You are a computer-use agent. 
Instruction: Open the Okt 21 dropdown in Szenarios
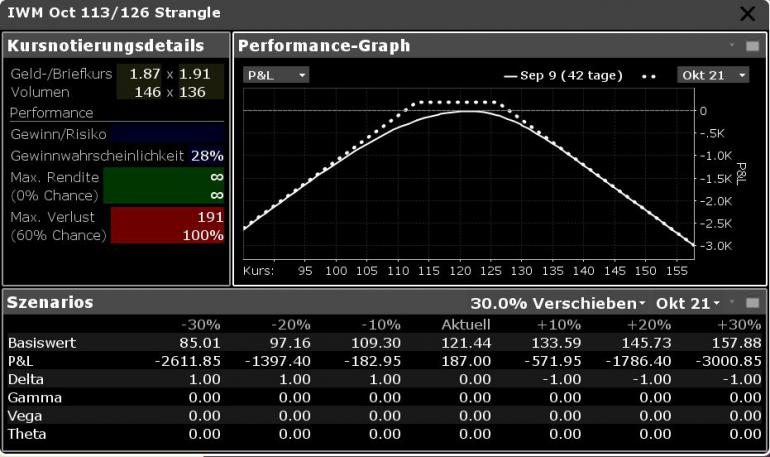click(688, 303)
